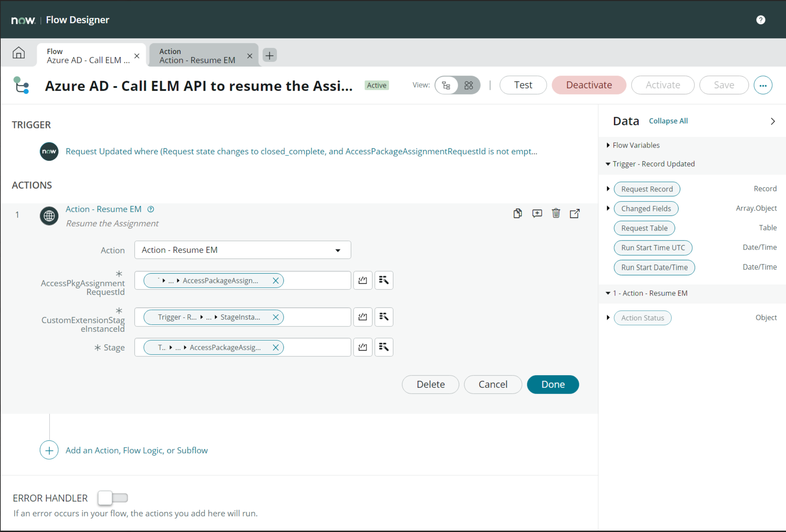The height and width of the screenshot is (532, 786).
Task: Open the more options ellipsis menu
Action: coord(763,85)
